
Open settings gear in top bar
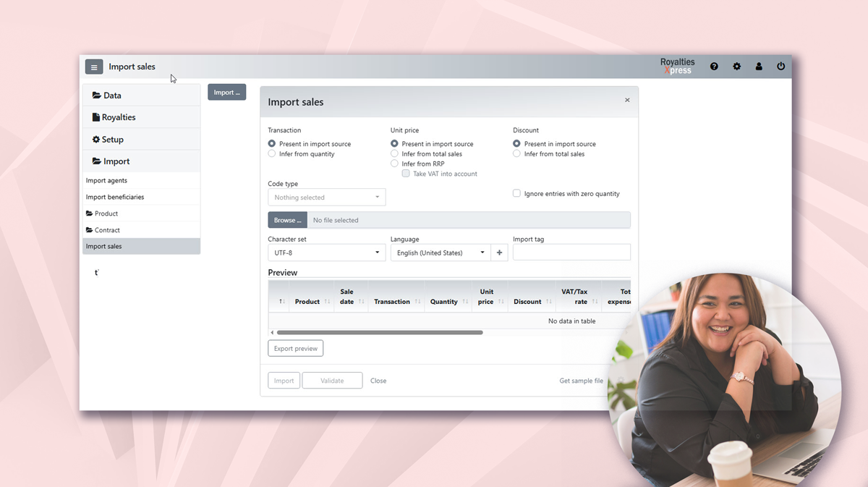736,67
